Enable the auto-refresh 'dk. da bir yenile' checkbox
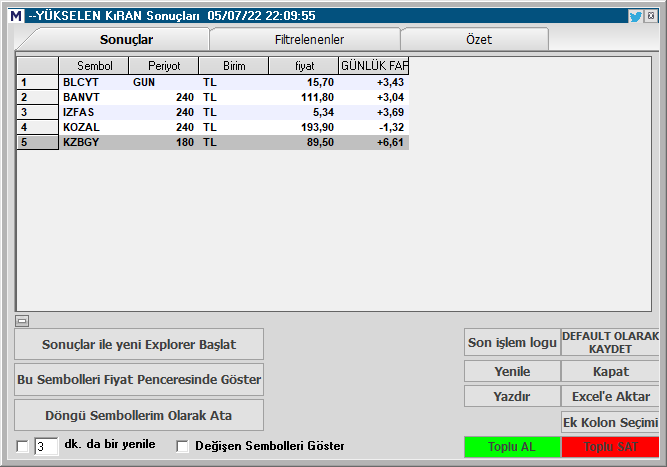 22,446
